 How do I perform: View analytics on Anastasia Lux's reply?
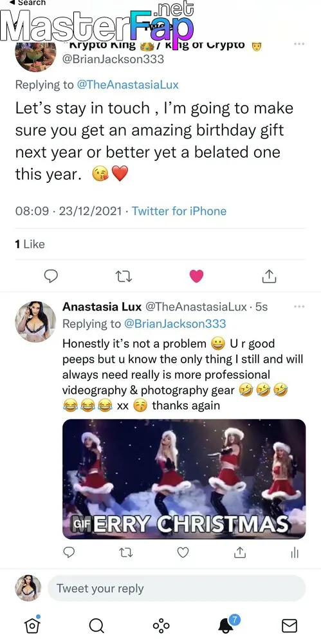(295, 553)
